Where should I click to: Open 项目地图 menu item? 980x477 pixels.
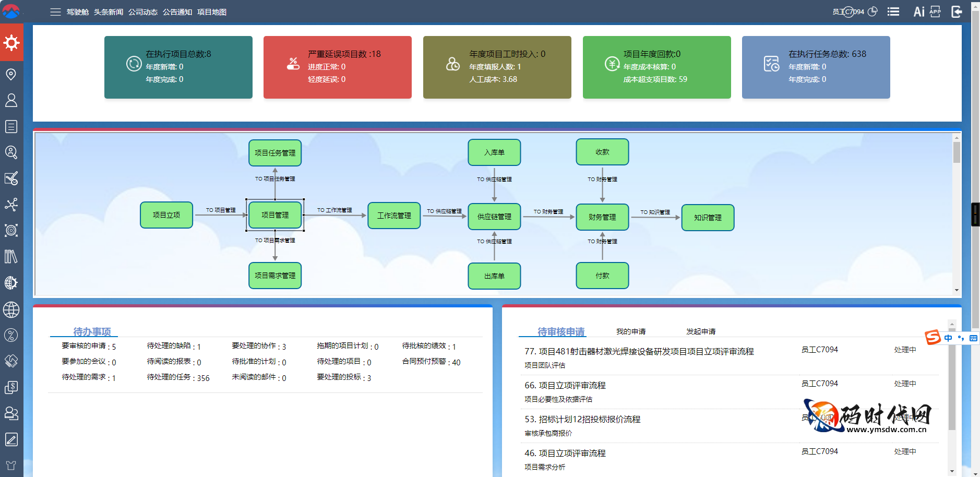coord(212,12)
